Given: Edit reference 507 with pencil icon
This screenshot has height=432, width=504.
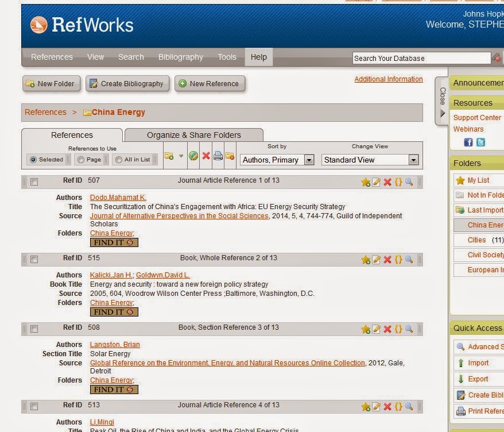Looking at the screenshot, I should coord(376,182).
